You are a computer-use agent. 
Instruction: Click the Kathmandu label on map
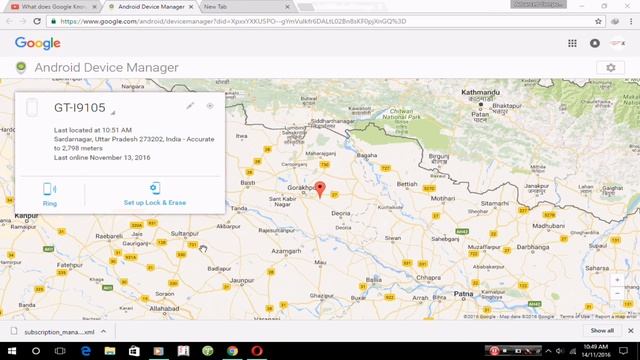click(x=480, y=92)
